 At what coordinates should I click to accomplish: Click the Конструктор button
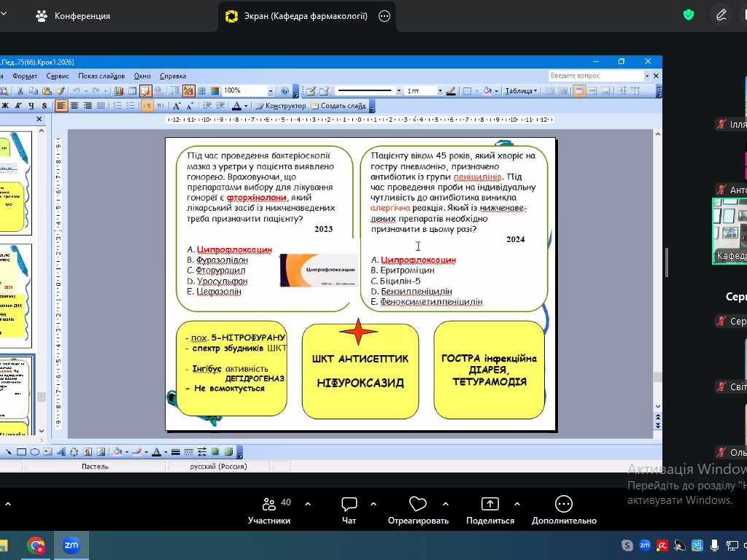coord(281,106)
